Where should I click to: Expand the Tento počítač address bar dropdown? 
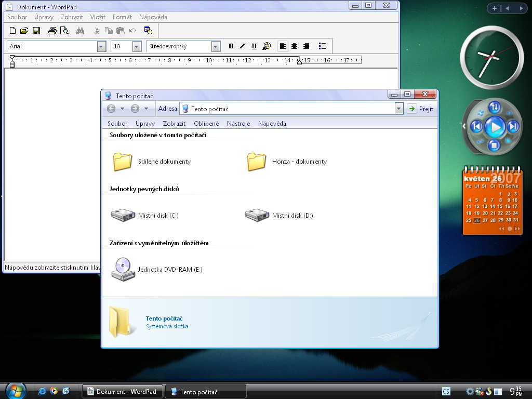click(399, 109)
